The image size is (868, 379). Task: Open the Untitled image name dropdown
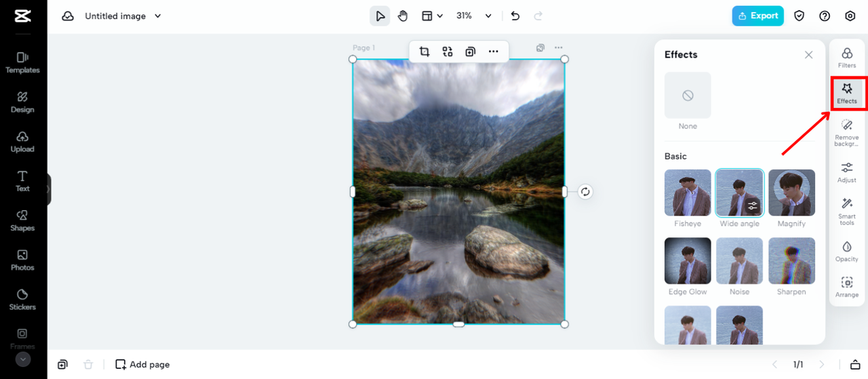click(123, 16)
